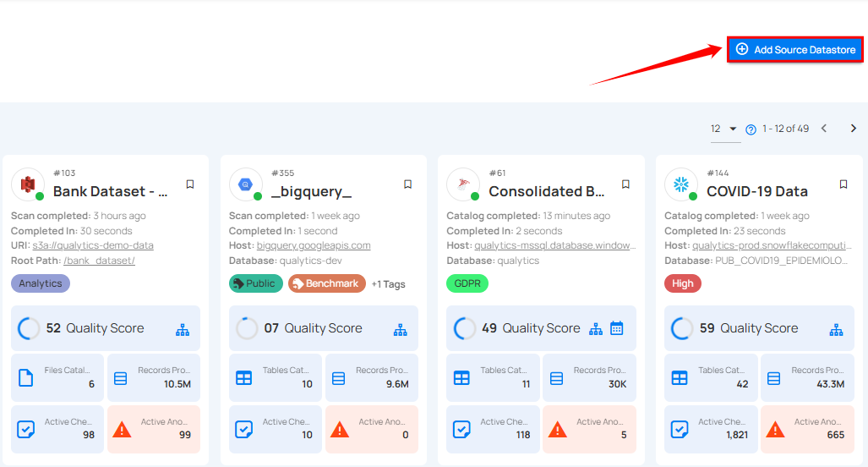Bookmark the _bigquery_ datastore
This screenshot has width=868, height=467.
pyautogui.click(x=407, y=184)
